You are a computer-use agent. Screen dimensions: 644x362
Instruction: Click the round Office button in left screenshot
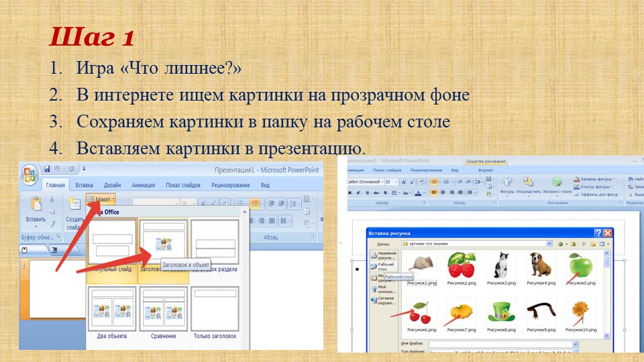click(30, 175)
